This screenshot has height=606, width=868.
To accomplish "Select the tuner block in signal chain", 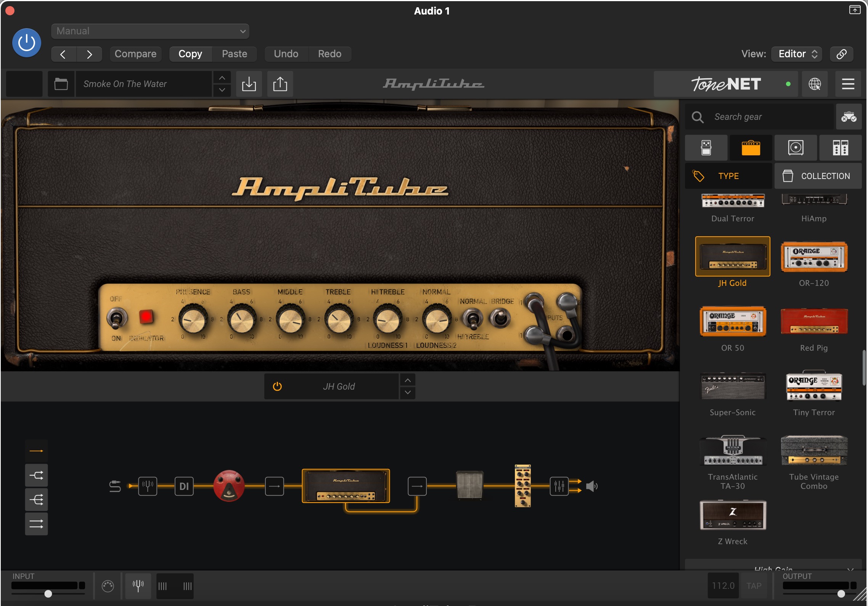I will point(148,486).
